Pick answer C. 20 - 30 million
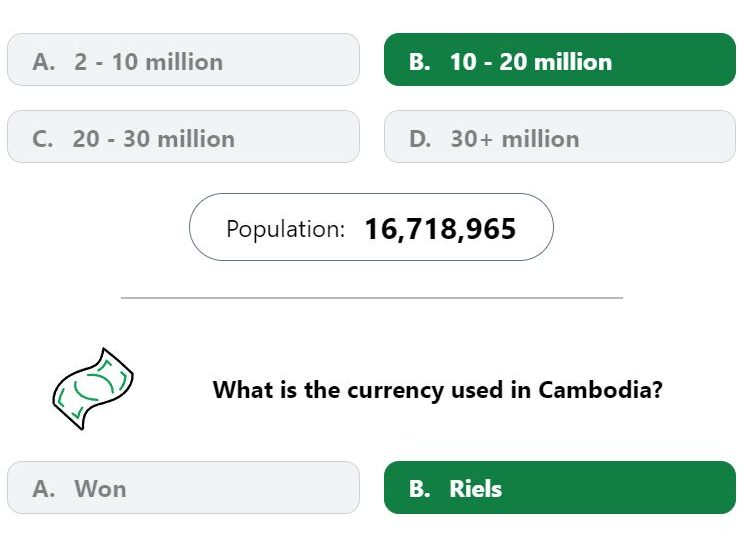 pyautogui.click(x=184, y=137)
